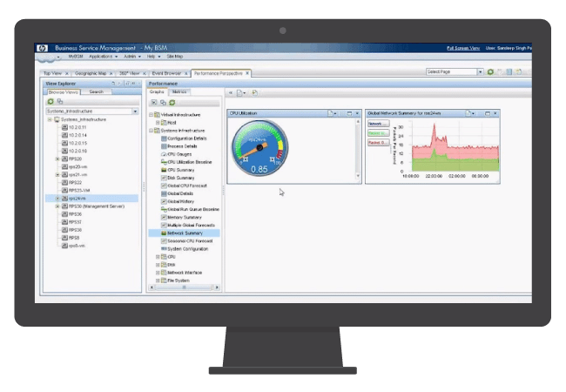Click the Global Network Summary chart area
The width and height of the screenshot is (566, 392).
click(x=455, y=146)
